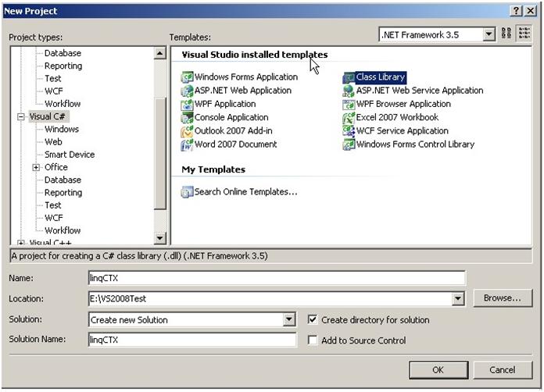Select the Word 2007 Document template icon
This screenshot has height=392, width=544.
coord(187,145)
